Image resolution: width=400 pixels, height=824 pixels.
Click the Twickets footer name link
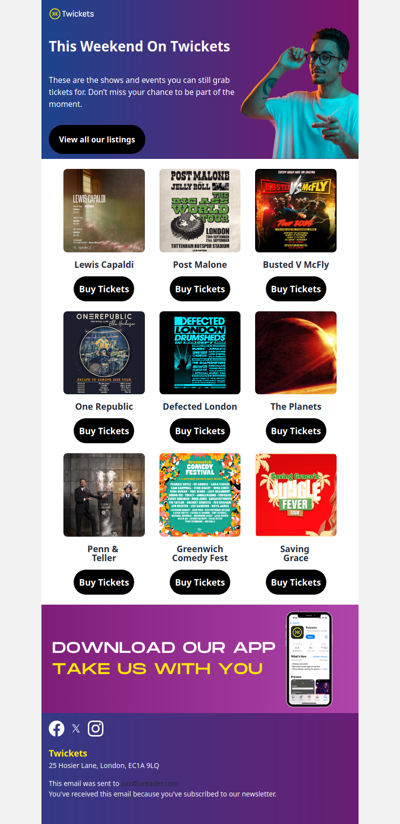click(x=68, y=753)
